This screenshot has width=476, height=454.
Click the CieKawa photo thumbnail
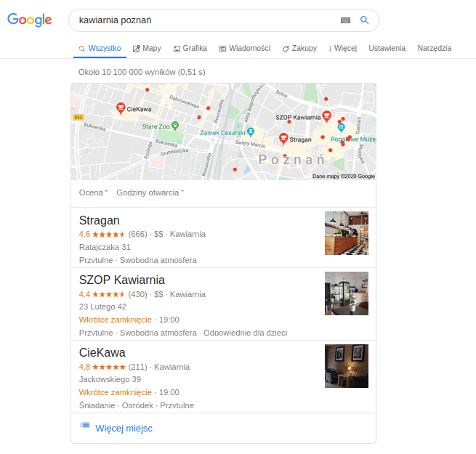point(347,366)
